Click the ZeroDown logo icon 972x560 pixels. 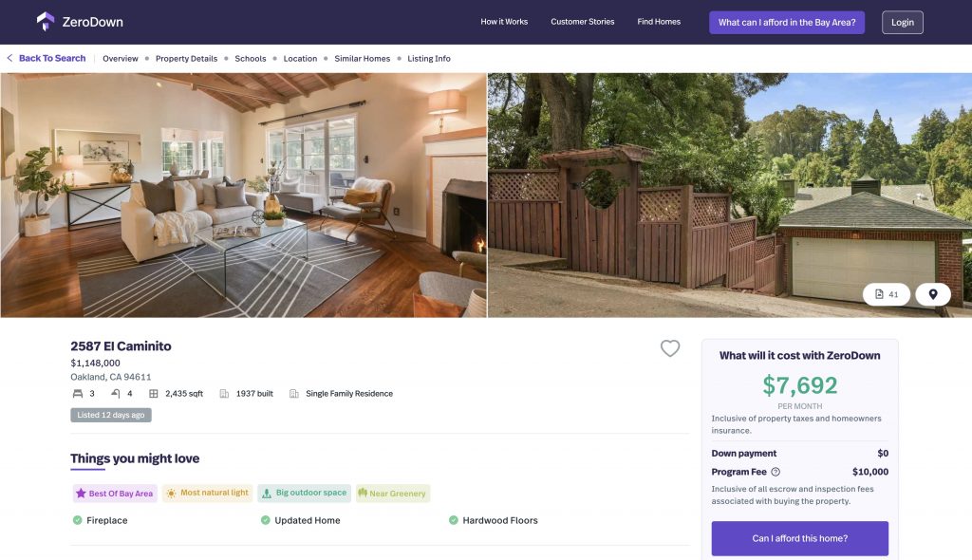(46, 22)
